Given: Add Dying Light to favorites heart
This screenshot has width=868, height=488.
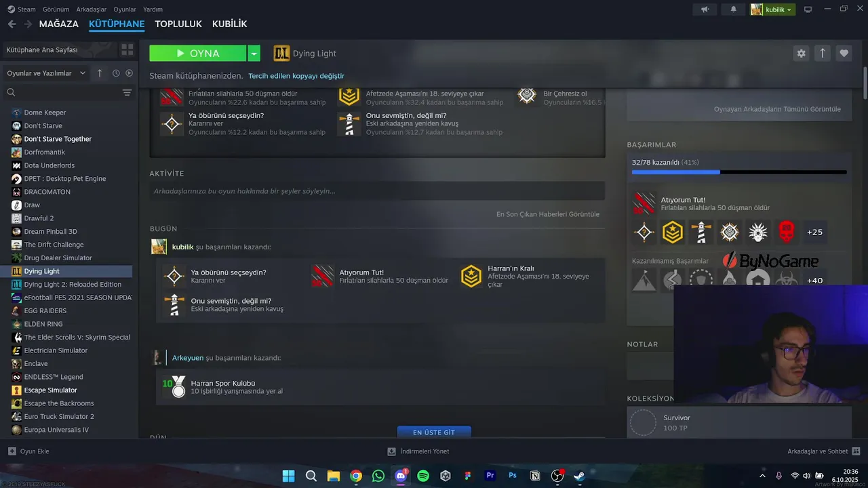Looking at the screenshot, I should [x=844, y=53].
